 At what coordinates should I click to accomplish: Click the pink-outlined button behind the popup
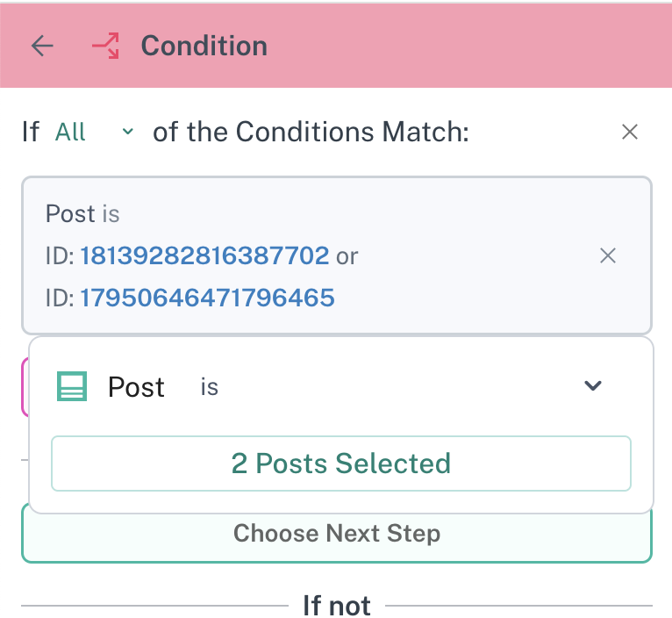(x=25, y=386)
